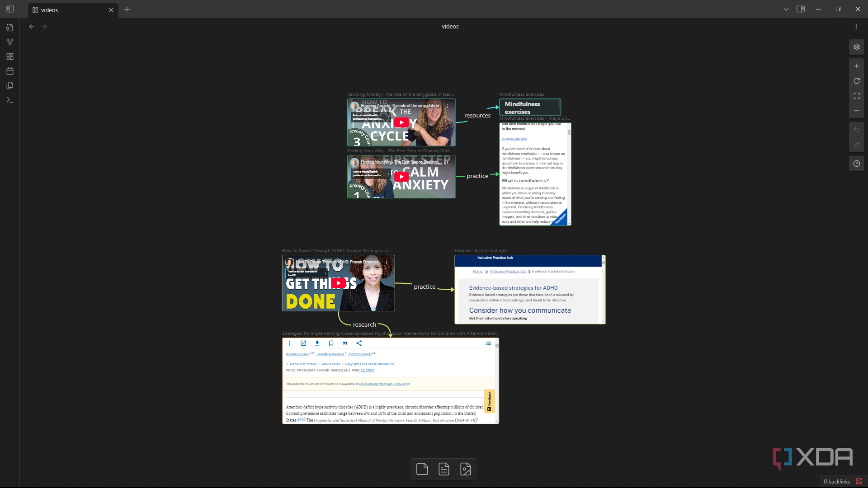Insert template via ribbon icon
This screenshot has width=868, height=488.
click(10, 85)
